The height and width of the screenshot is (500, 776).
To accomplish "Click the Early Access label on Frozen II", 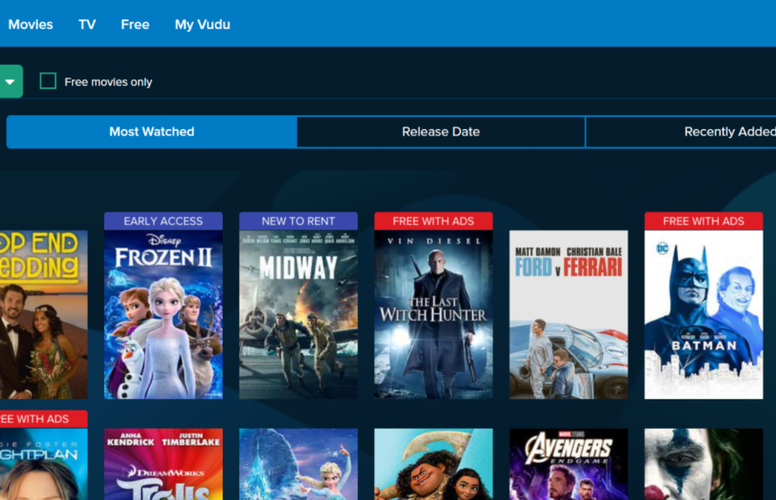I will point(163,221).
